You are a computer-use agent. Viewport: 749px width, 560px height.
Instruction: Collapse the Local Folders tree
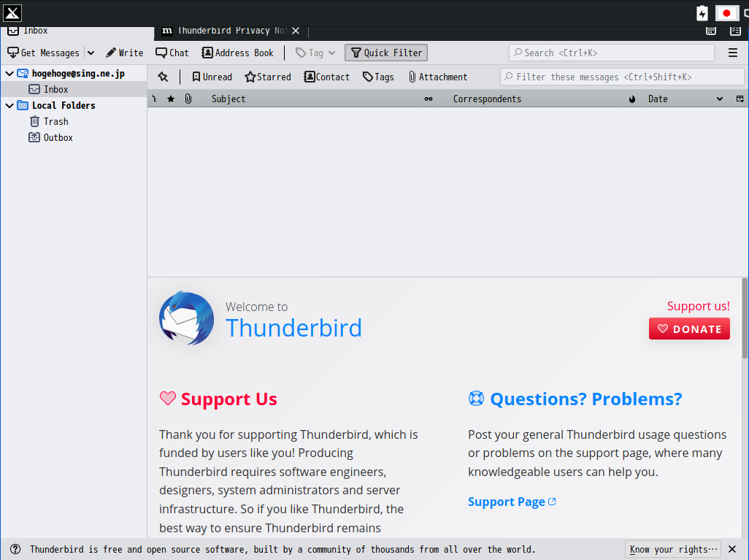(9, 106)
